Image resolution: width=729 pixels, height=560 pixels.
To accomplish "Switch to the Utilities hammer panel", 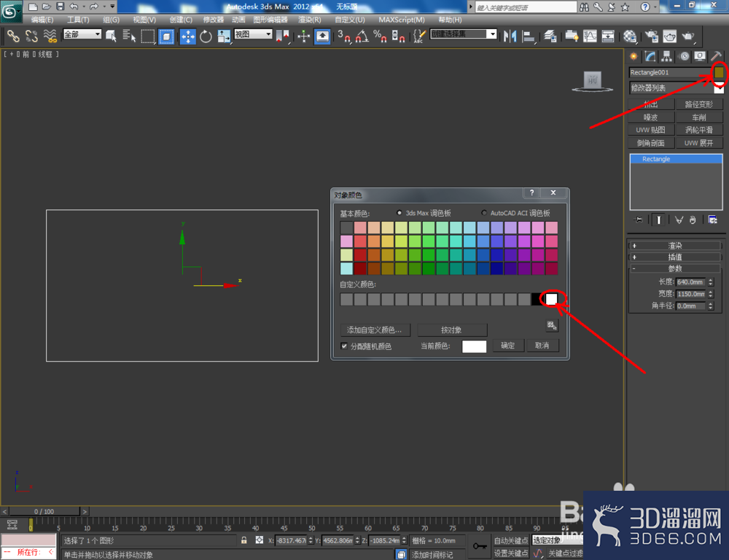I will [717, 57].
